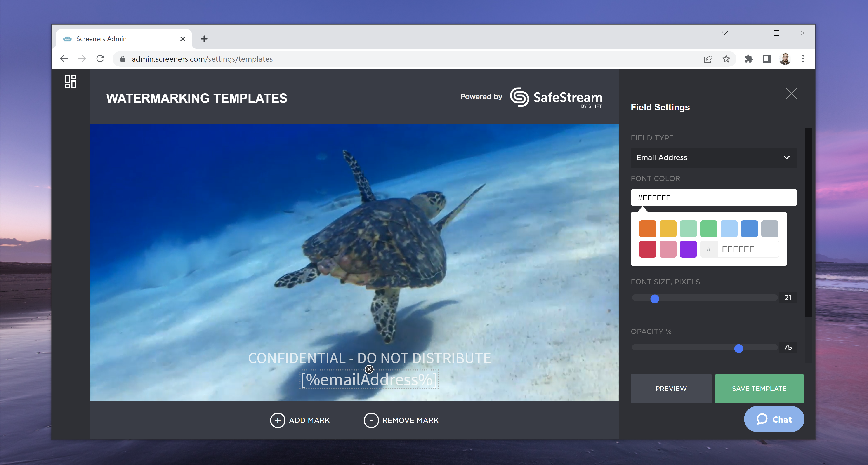Open the Chrome three-dot menu
The width and height of the screenshot is (868, 465).
click(803, 59)
